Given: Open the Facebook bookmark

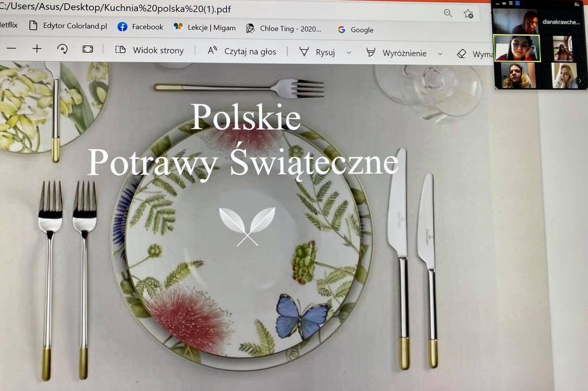Looking at the screenshot, I should click(140, 26).
